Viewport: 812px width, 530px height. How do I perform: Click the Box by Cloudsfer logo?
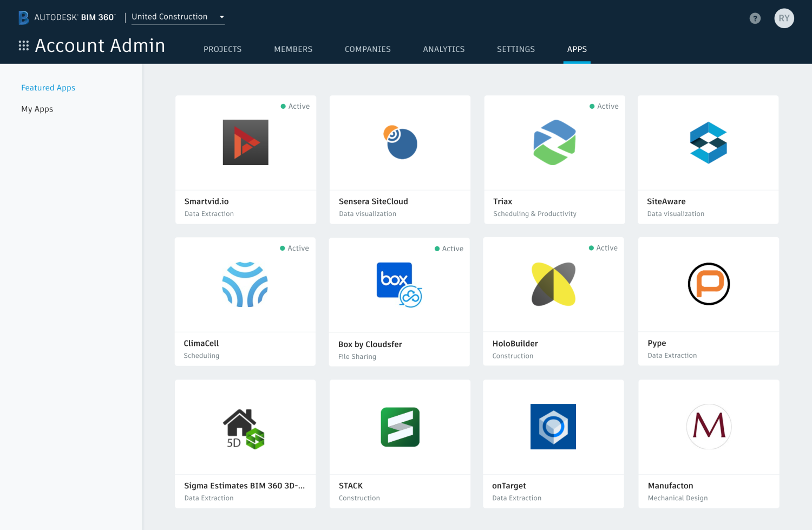coord(400,285)
